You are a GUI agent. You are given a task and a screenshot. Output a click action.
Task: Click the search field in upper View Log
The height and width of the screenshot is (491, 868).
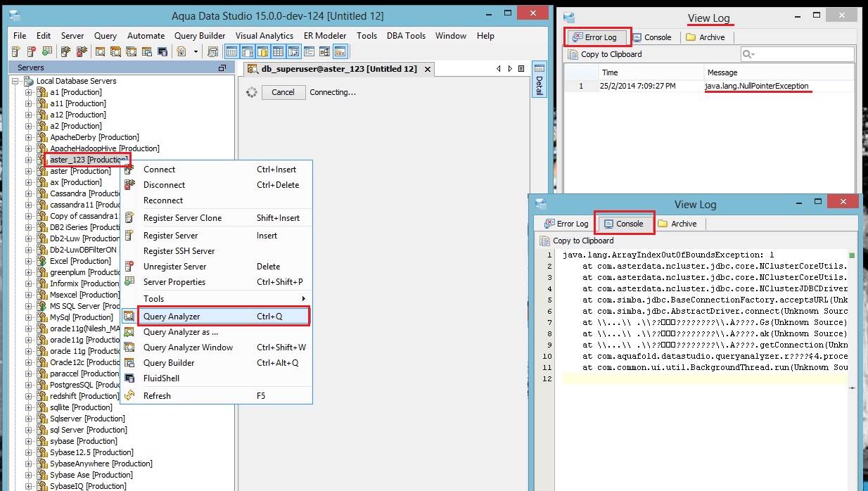point(797,54)
